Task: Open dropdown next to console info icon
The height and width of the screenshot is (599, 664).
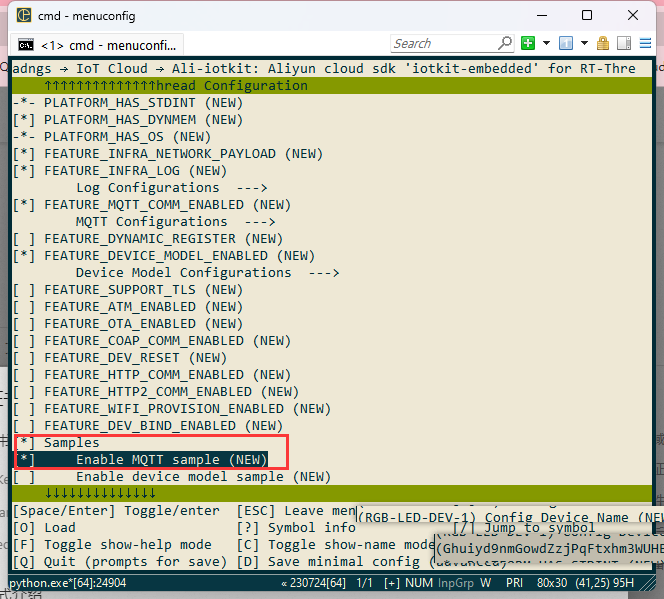Action: 584,43
